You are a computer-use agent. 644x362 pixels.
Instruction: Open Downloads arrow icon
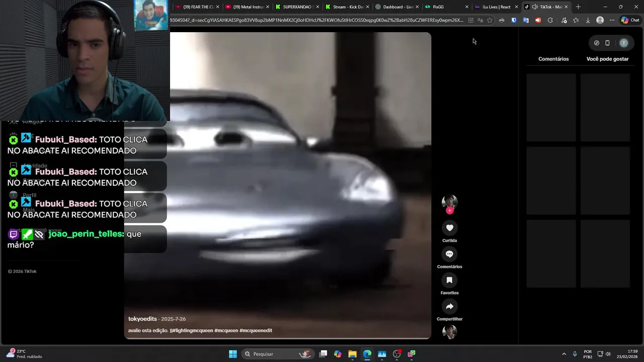point(588,20)
